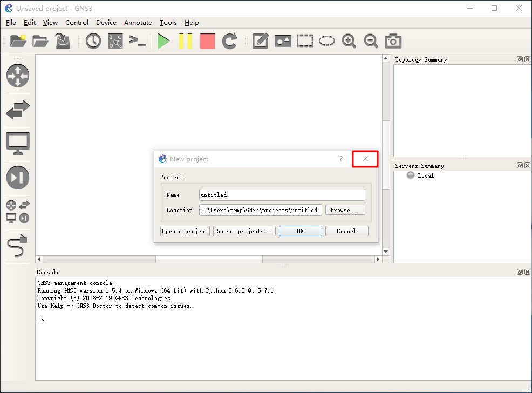Close the Topology Summary panel

click(x=527, y=59)
